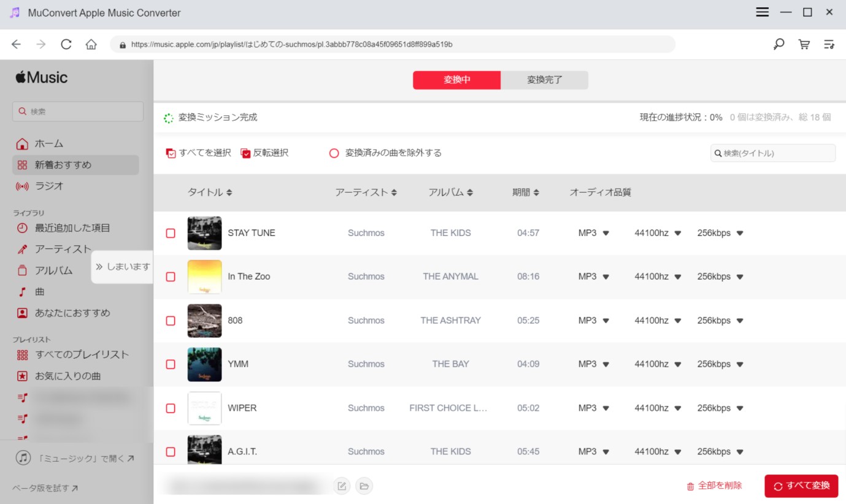The height and width of the screenshot is (504, 846).
Task: Open the conversion list music icon
Action: tap(829, 44)
